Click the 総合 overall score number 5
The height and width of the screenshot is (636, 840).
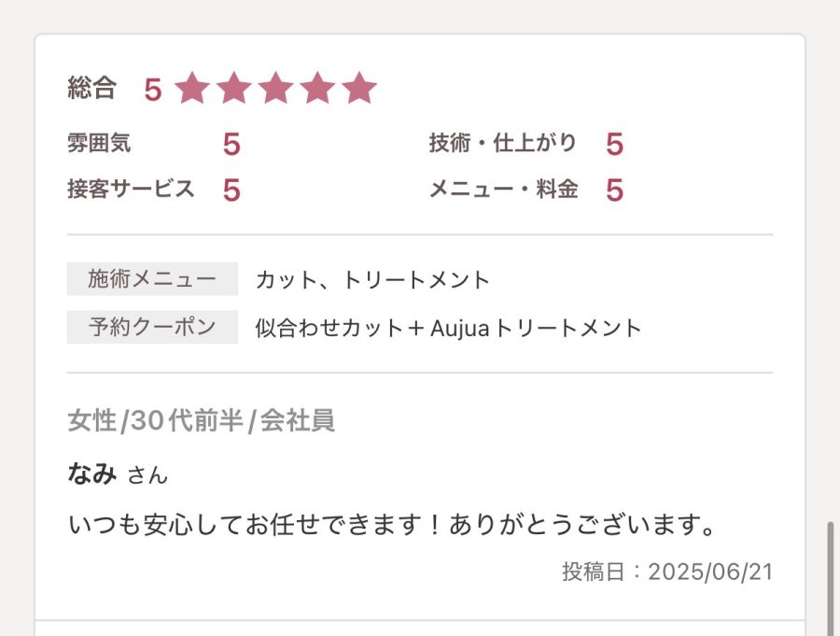(153, 90)
